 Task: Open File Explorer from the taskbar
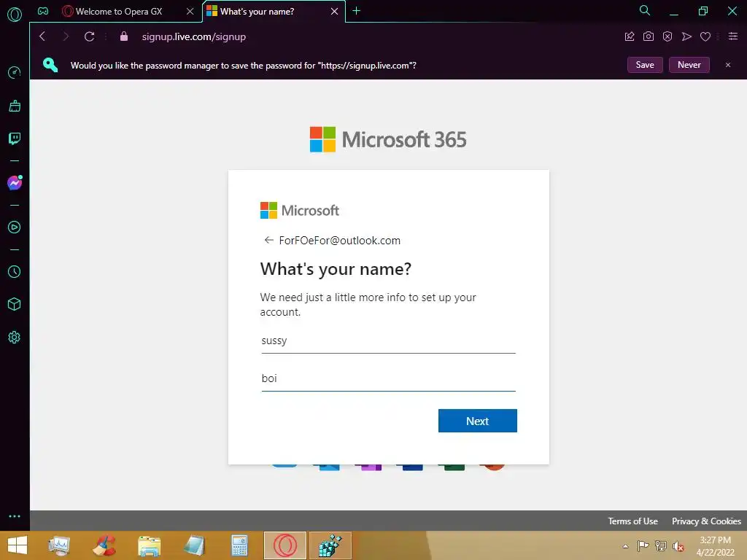tap(149, 545)
